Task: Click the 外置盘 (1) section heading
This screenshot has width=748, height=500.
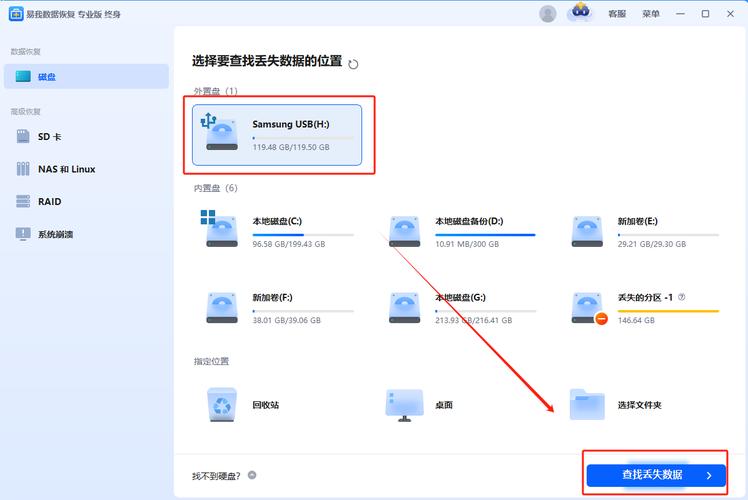Action: pyautogui.click(x=215, y=91)
